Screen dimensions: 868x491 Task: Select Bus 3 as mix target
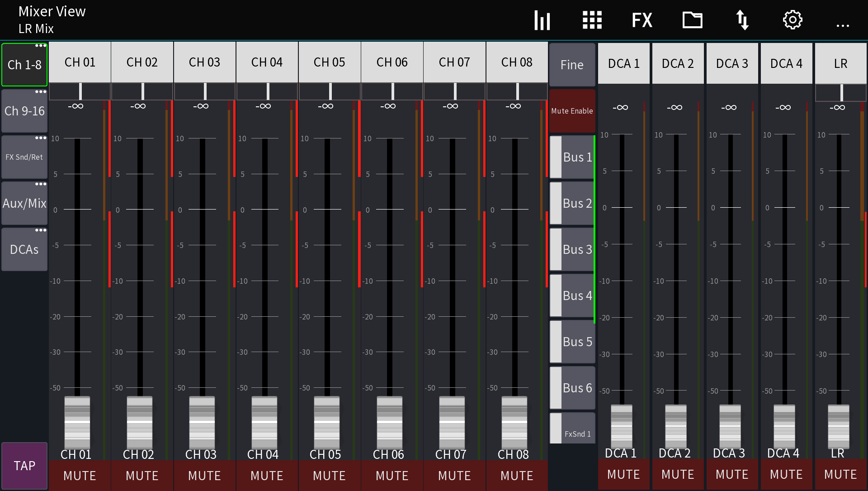pos(577,249)
